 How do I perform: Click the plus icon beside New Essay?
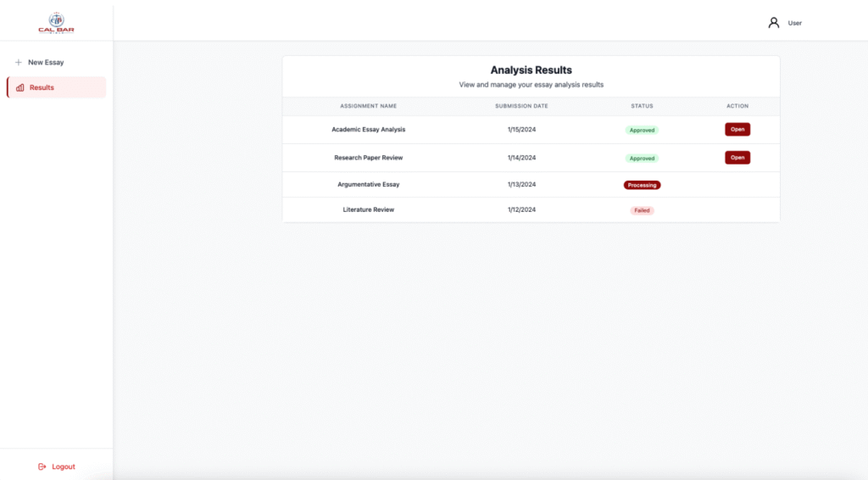pos(19,63)
